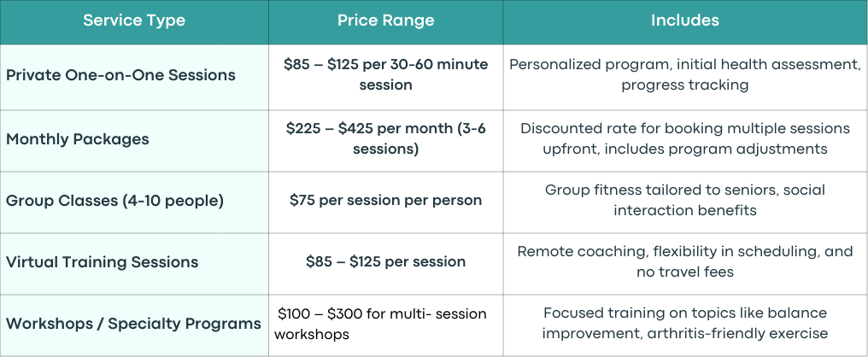868x357 pixels.
Task: Click the $100 – $300 multi-session workshops price
Action: tap(381, 325)
